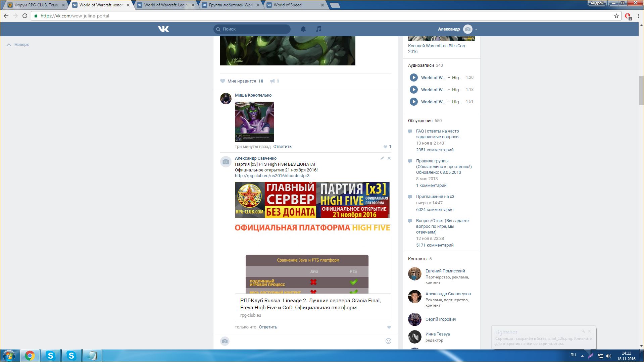Image resolution: width=644 pixels, height=362 pixels.
Task: Open Приглашения на x3 discussion
Action: [x=435, y=197]
